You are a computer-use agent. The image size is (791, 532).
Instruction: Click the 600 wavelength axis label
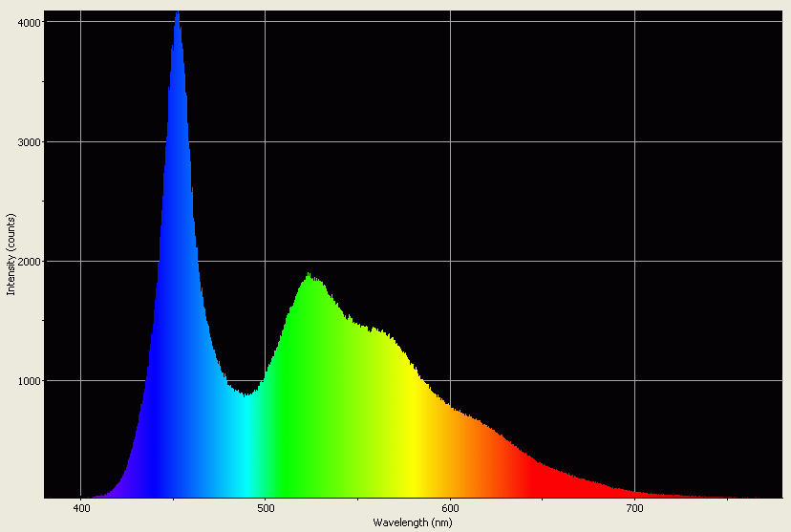tap(451, 508)
